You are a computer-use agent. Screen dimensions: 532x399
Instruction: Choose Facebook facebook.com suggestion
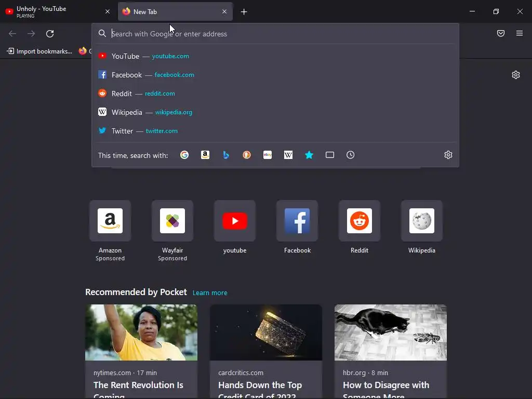[275, 75]
